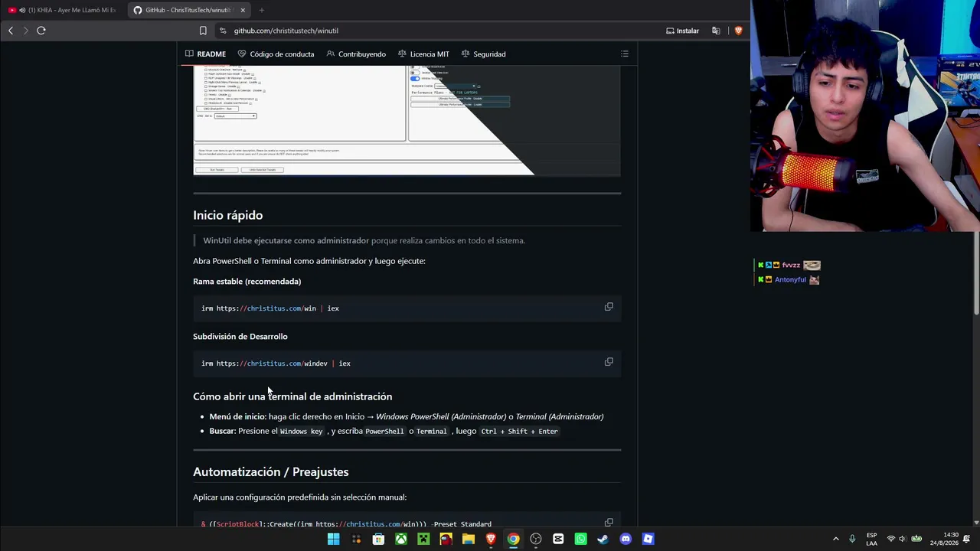Click the microphone tray icon
The width and height of the screenshot is (980, 551).
tap(852, 539)
